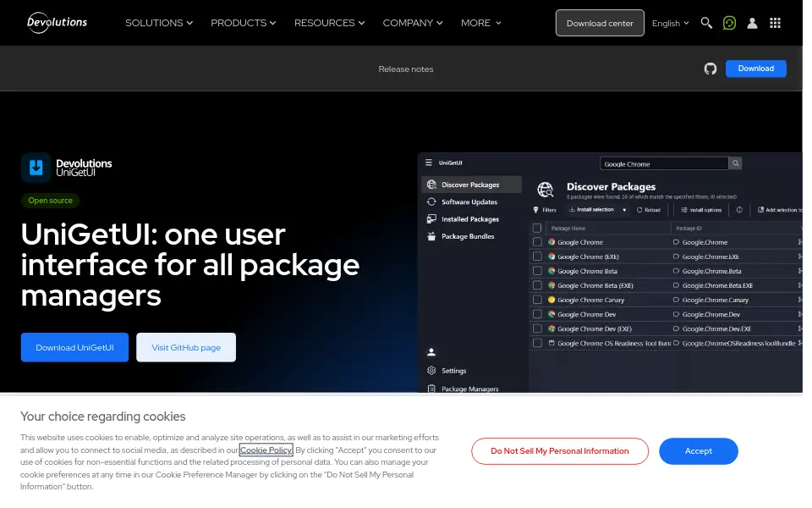This screenshot has height=508, width=812.
Task: Open the Release notes tab
Action: pos(405,69)
